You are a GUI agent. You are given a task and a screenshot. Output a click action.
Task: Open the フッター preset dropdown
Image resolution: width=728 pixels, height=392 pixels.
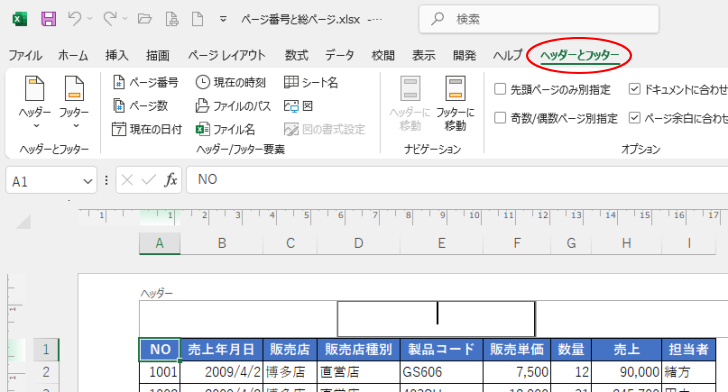pos(73,103)
